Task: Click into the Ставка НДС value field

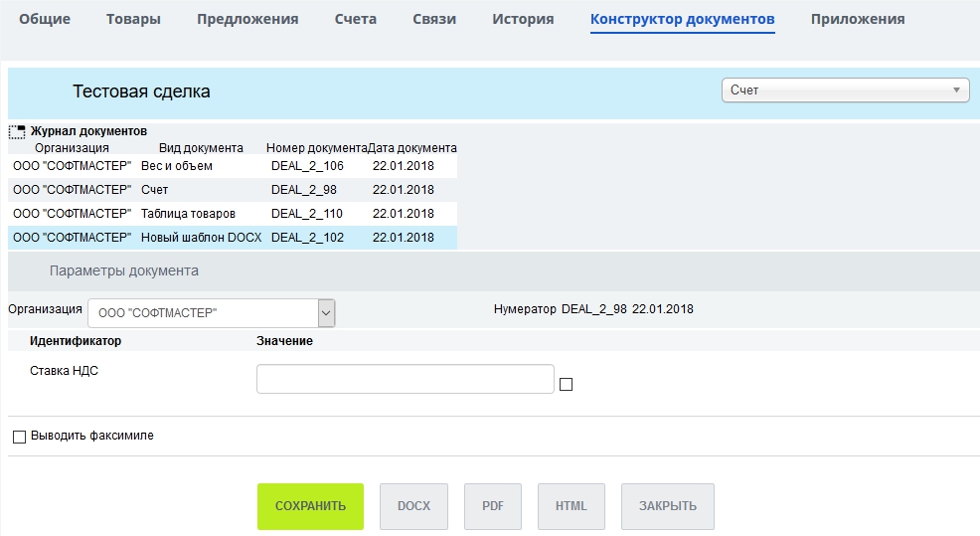Action: tap(405, 379)
